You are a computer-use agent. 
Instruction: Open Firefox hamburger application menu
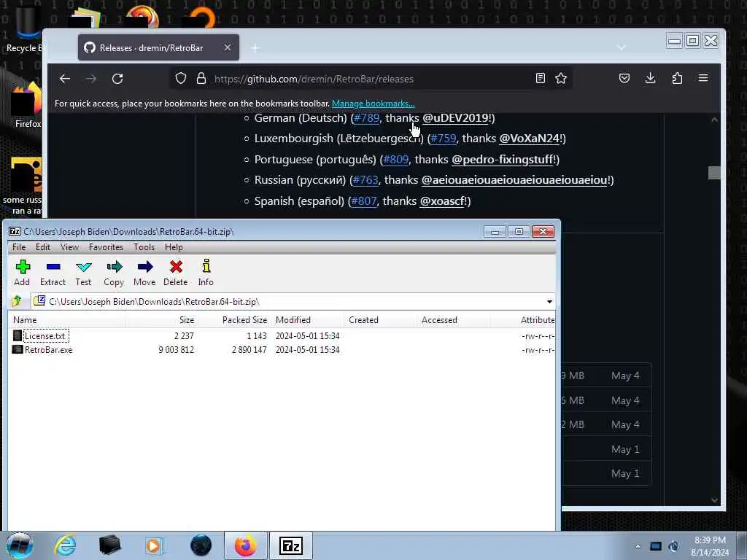pyautogui.click(x=703, y=78)
